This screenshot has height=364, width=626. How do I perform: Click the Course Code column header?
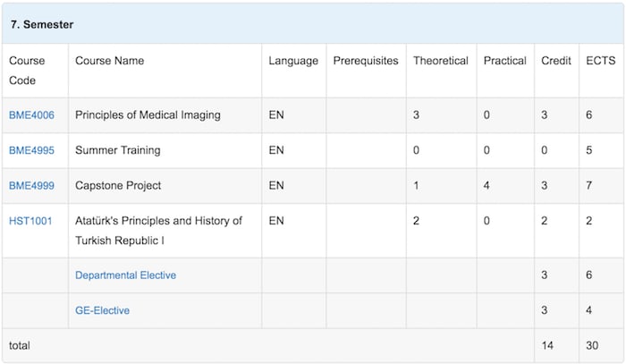point(35,71)
